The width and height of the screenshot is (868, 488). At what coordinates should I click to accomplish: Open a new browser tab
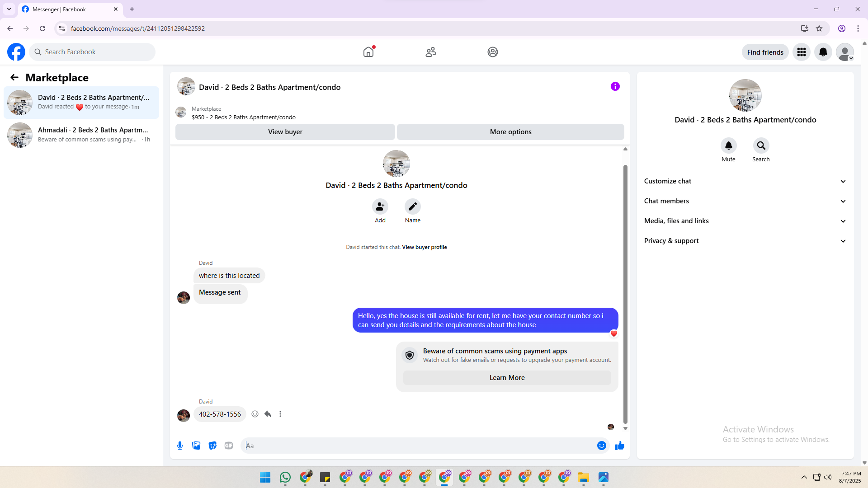coord(132,9)
